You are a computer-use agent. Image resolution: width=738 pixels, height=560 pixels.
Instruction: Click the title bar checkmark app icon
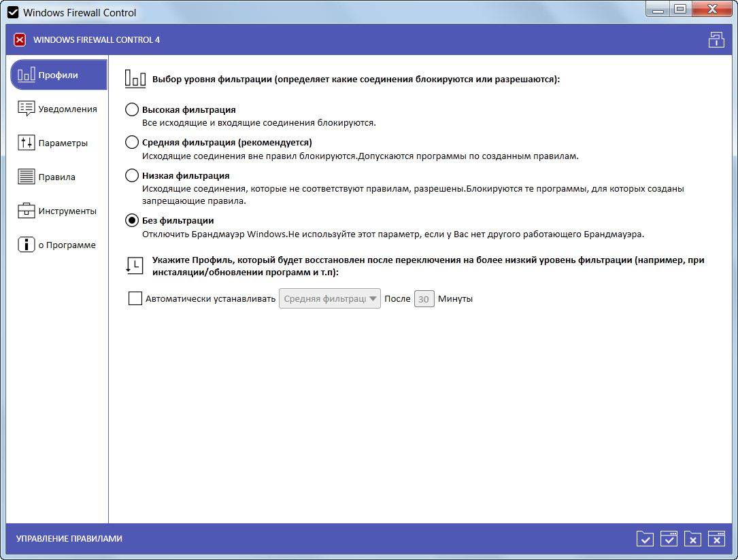pyautogui.click(x=13, y=13)
